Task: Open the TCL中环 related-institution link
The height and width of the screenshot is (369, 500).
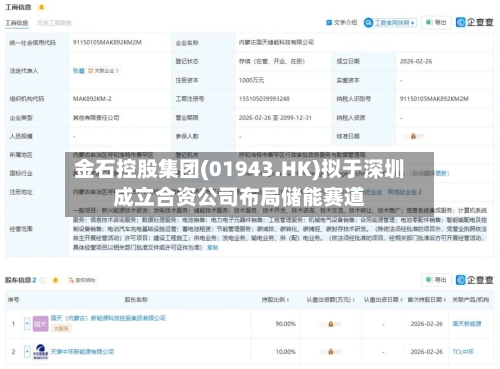Action: pos(463,352)
